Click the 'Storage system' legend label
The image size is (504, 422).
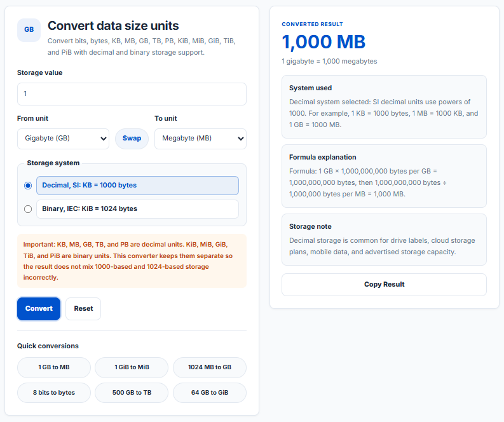coord(53,163)
